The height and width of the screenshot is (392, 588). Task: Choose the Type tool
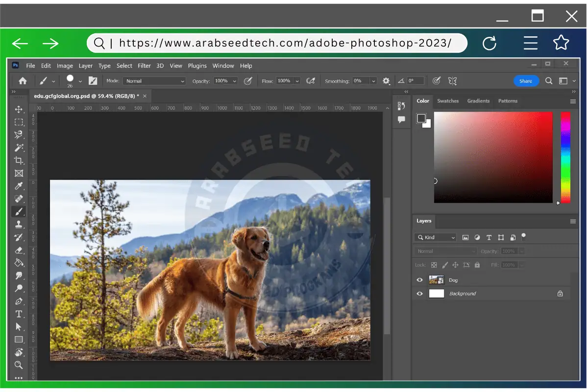tap(19, 314)
